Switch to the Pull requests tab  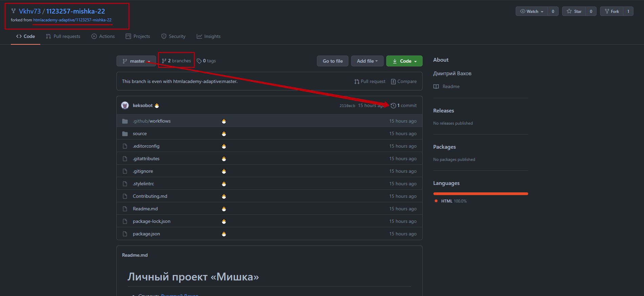(63, 36)
